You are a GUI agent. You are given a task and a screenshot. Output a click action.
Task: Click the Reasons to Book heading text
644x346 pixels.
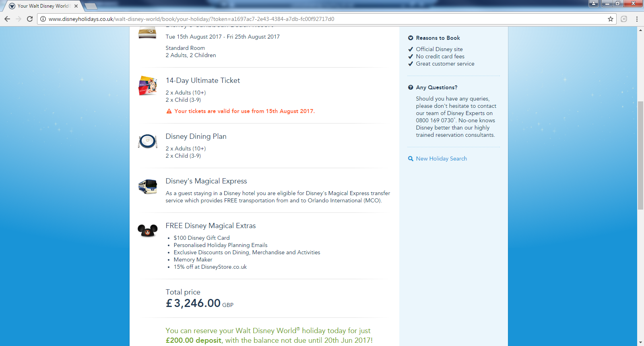438,38
